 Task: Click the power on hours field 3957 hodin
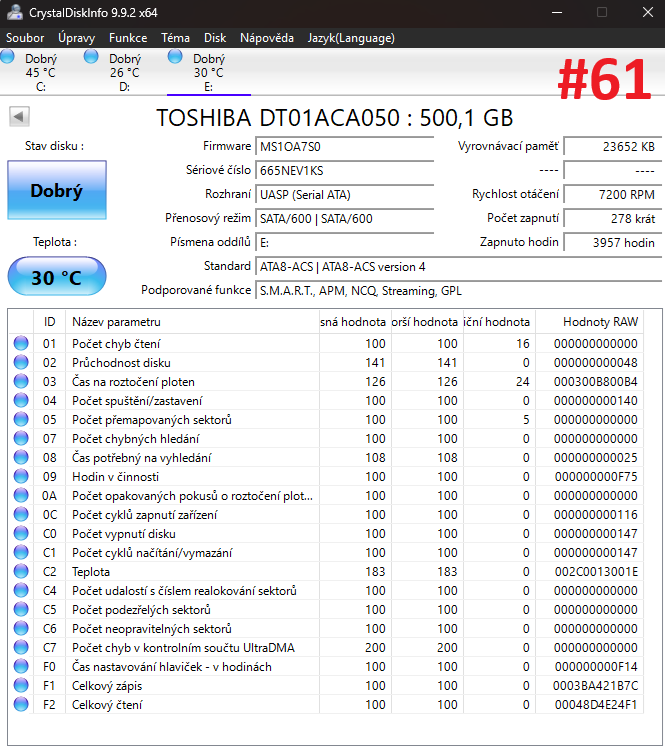(613, 242)
